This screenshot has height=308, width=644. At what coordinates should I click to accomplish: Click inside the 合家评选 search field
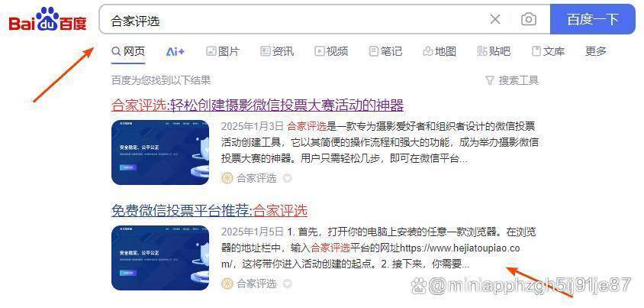296,19
